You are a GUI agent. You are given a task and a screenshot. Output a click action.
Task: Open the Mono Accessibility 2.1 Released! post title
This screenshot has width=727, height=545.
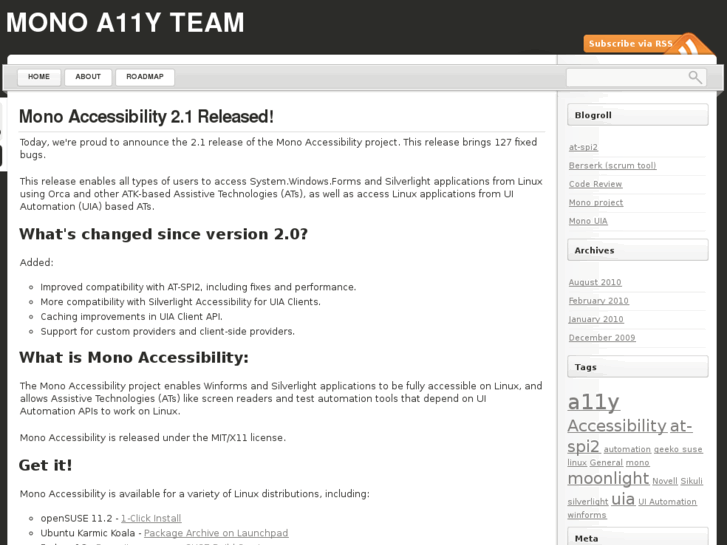(147, 116)
